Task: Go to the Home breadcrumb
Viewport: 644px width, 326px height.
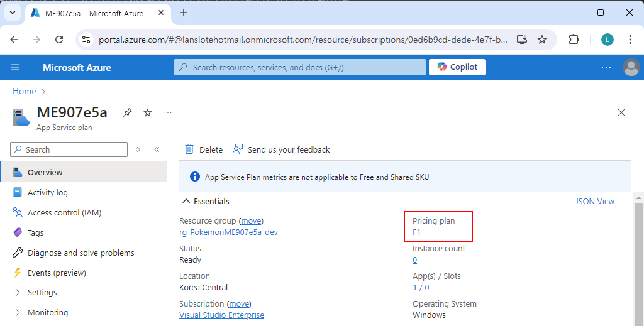Action: [25, 91]
